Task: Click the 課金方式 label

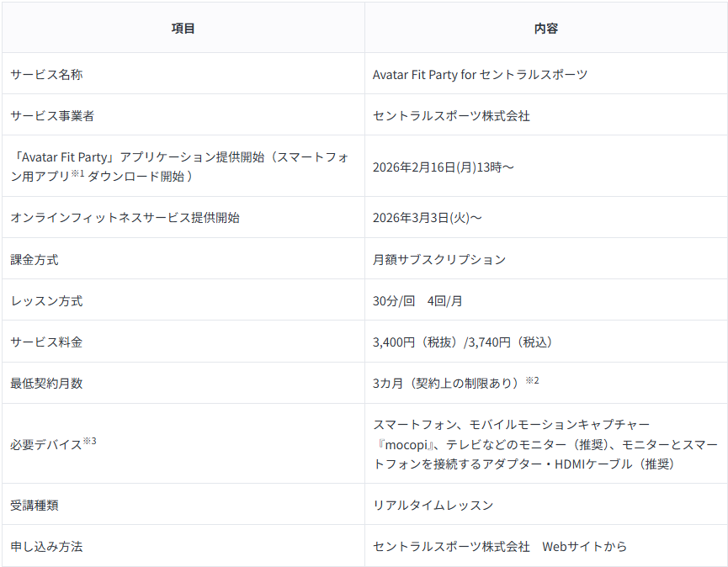Action: tap(35, 259)
